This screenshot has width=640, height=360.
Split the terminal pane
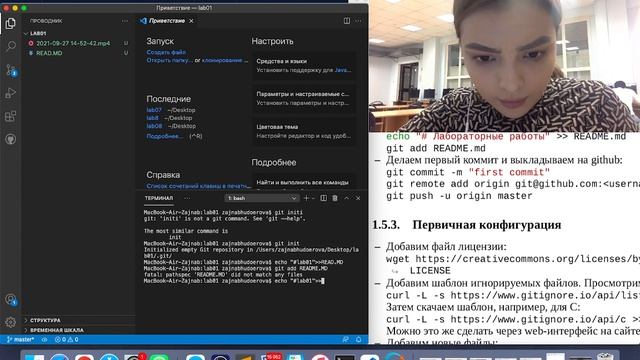click(324, 198)
